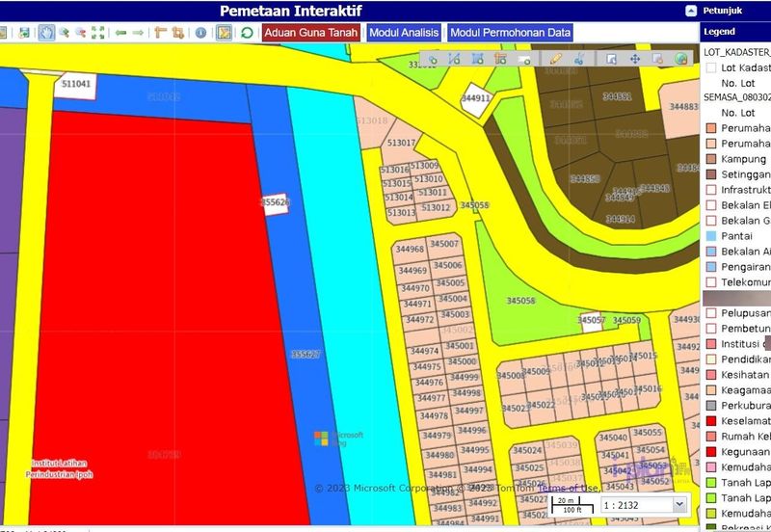Image resolution: width=771 pixels, height=532 pixels.
Task: Click the delete drawing tool icon
Action: [657, 60]
